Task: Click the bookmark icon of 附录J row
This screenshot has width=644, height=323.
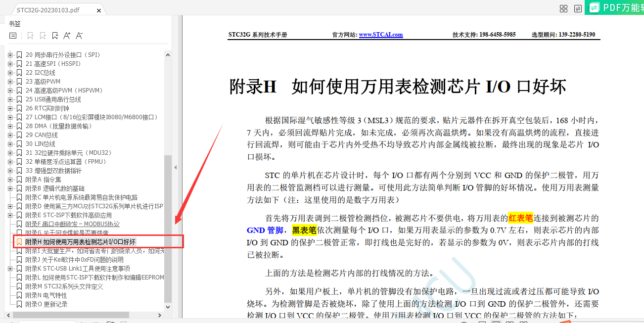Action: (x=19, y=260)
